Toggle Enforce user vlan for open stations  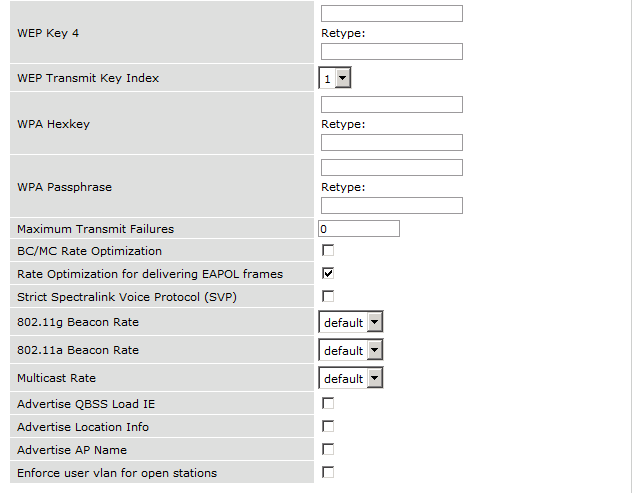coord(328,472)
